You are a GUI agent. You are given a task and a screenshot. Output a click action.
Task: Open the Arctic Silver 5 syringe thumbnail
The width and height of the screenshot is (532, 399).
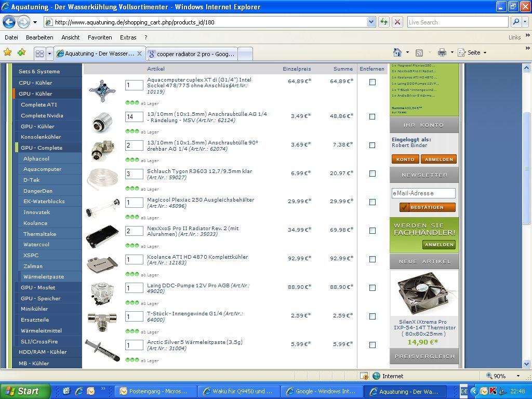click(102, 350)
